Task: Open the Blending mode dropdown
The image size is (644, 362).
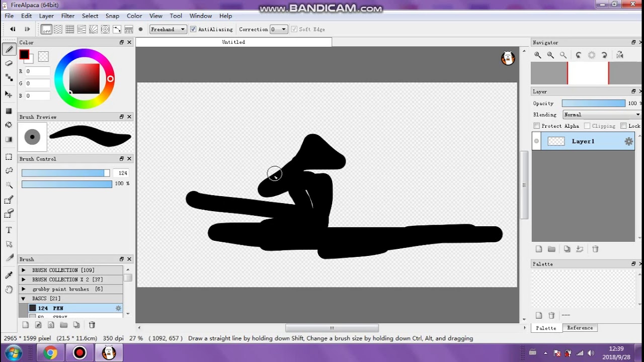Action: pos(602,115)
